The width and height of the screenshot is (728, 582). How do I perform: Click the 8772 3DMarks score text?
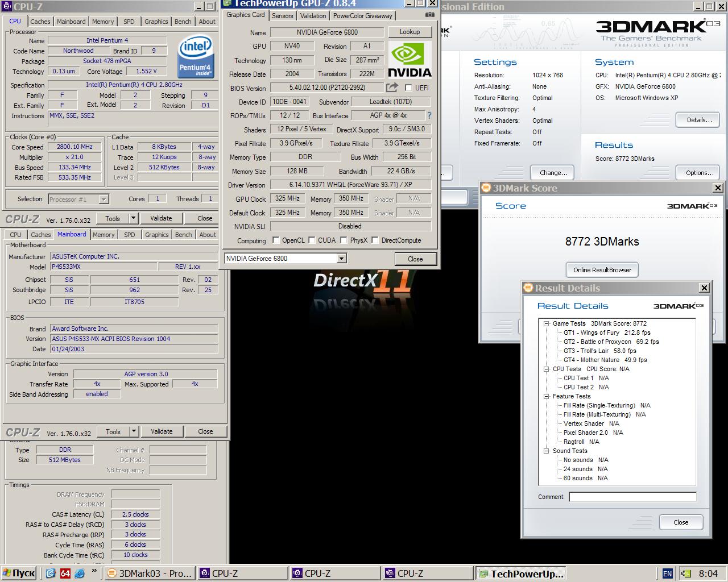[x=602, y=242]
